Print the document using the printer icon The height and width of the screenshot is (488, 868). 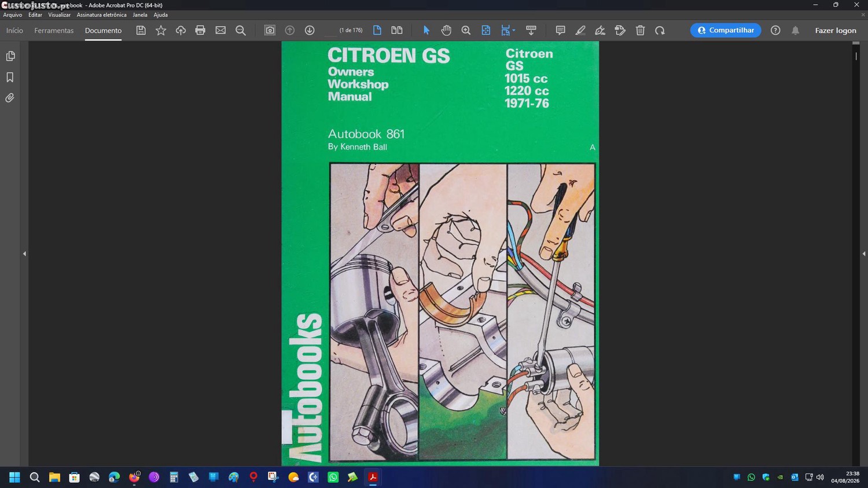[200, 30]
